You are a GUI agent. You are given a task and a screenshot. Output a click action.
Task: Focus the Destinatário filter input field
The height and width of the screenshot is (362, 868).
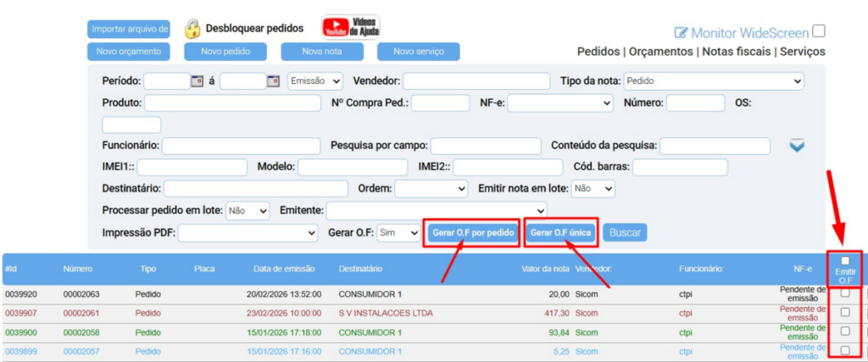coord(256,188)
